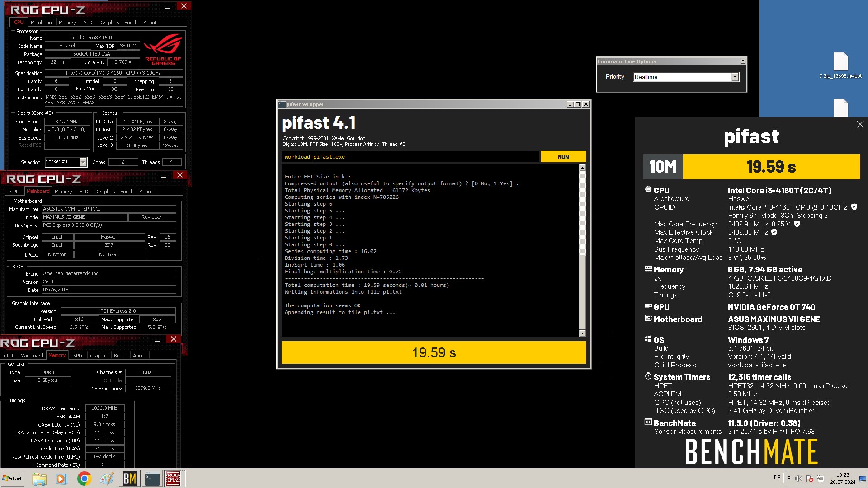Open Google Chrome from the taskbar
The image size is (868, 488).
pyautogui.click(x=84, y=479)
